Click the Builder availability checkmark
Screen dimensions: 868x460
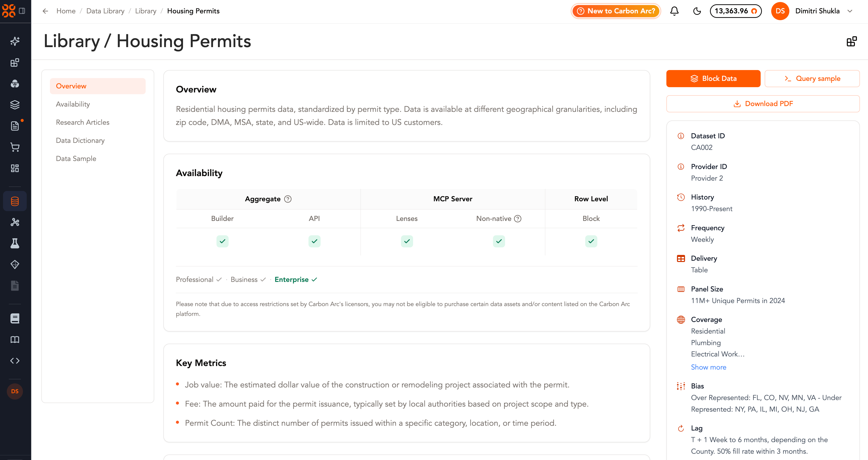coord(222,241)
